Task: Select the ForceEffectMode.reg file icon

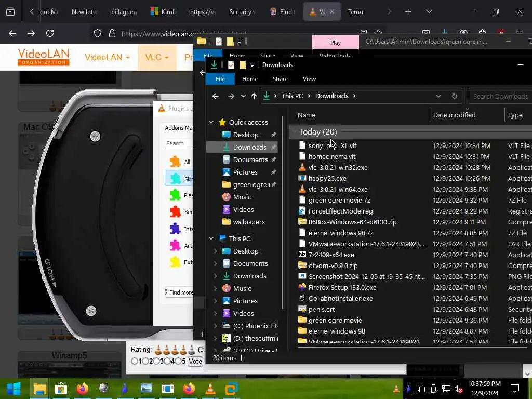Action: tap(302, 211)
